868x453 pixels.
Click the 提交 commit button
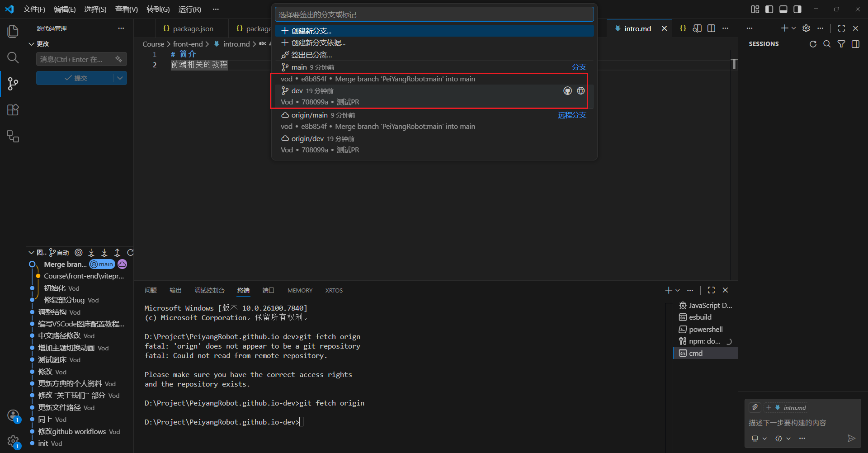click(x=75, y=78)
